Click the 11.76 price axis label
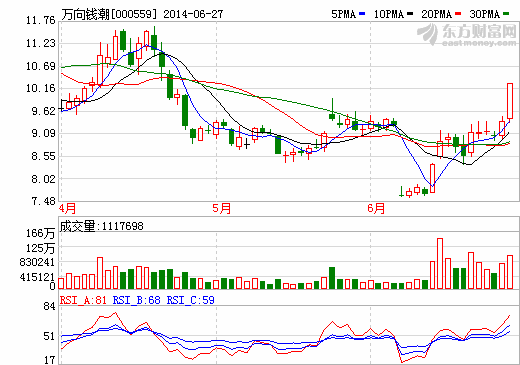520x365 pixels. pos(41,21)
